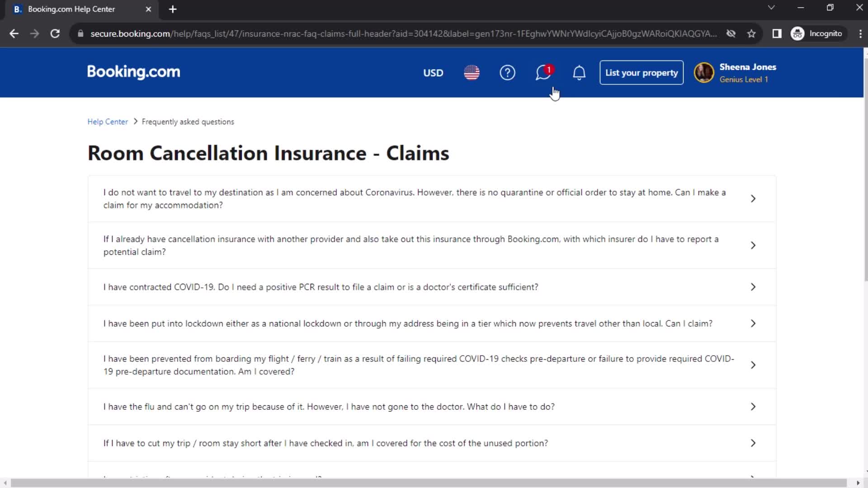Image resolution: width=868 pixels, height=488 pixels.
Task: Click the breadcrumb separator chevron after Help Center
Action: point(135,122)
